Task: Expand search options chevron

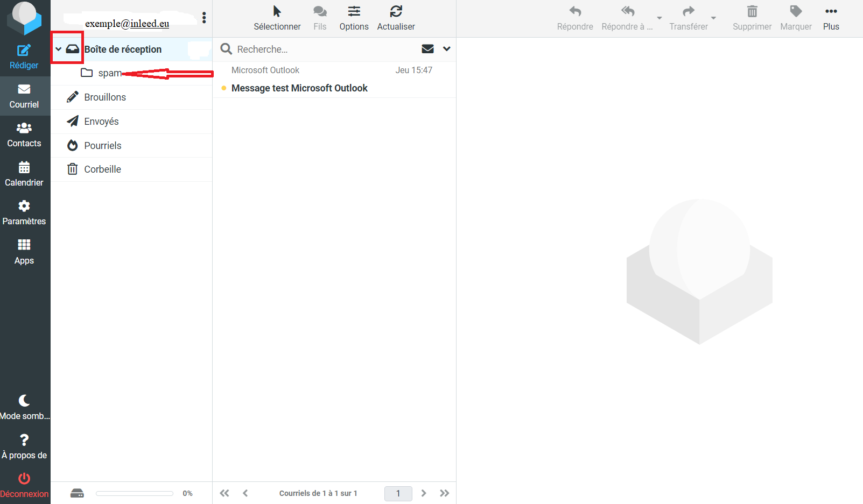Action: (x=446, y=49)
